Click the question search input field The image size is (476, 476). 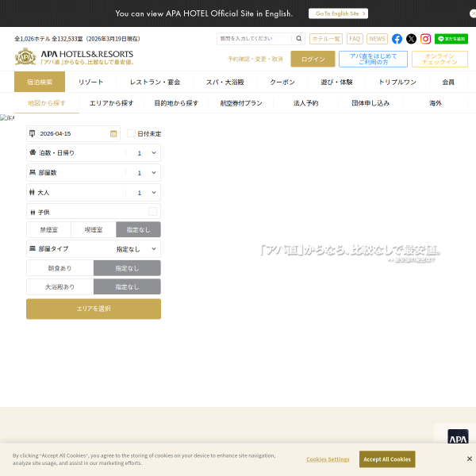coord(255,39)
